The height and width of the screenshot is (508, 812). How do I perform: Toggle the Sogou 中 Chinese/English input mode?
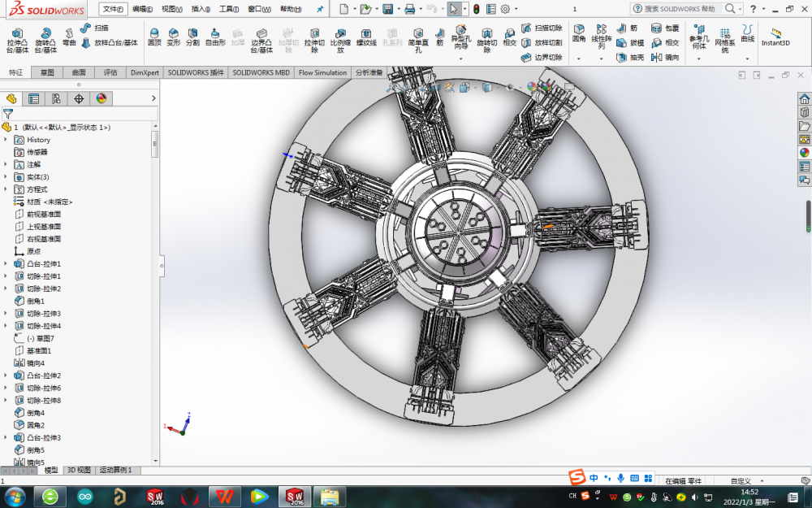[x=594, y=477]
